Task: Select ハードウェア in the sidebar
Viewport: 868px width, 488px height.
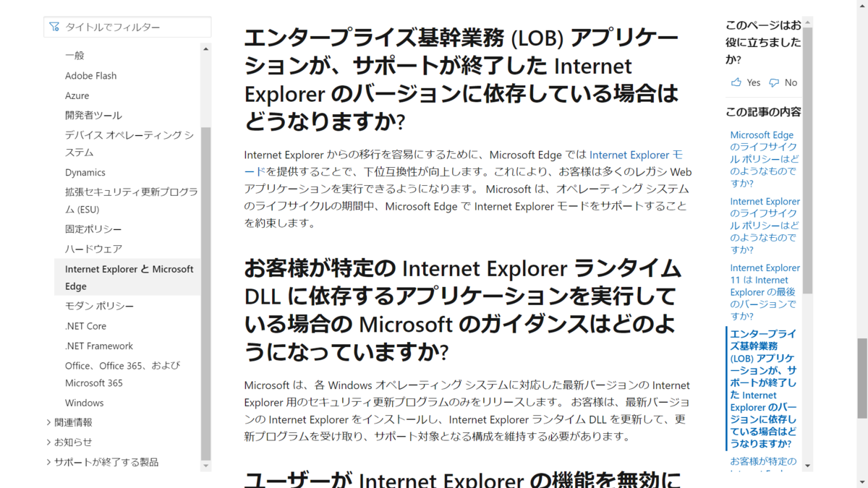Action: click(x=93, y=249)
